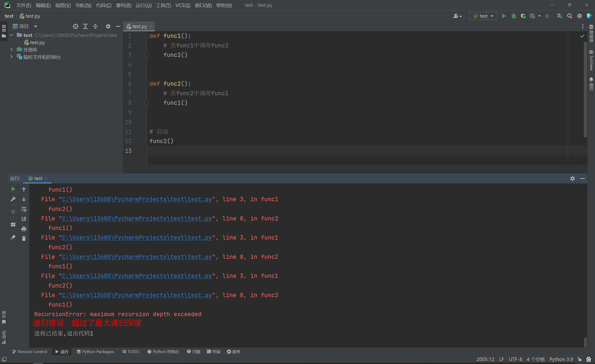
Task: Open editor tabs more options menu
Action: coord(583,26)
